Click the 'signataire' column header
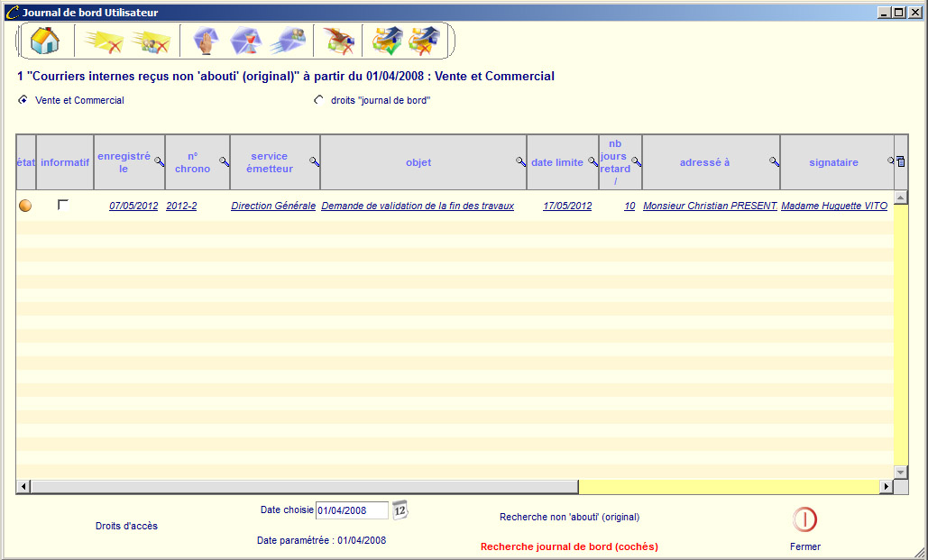The image size is (928, 560). [833, 162]
